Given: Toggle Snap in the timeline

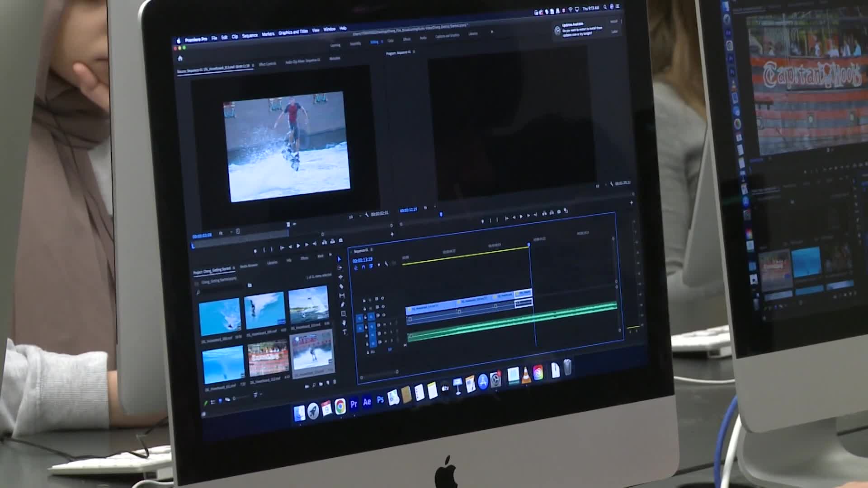Looking at the screenshot, I should (x=363, y=267).
